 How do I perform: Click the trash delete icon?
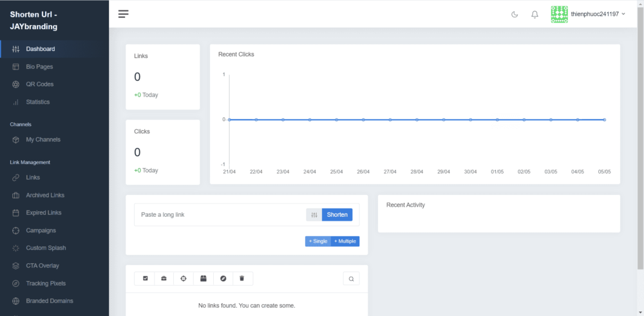(242, 279)
